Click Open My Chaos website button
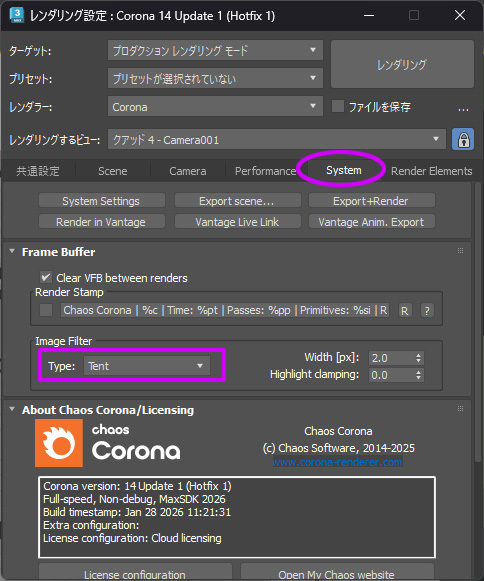This screenshot has height=581, width=484. click(337, 573)
